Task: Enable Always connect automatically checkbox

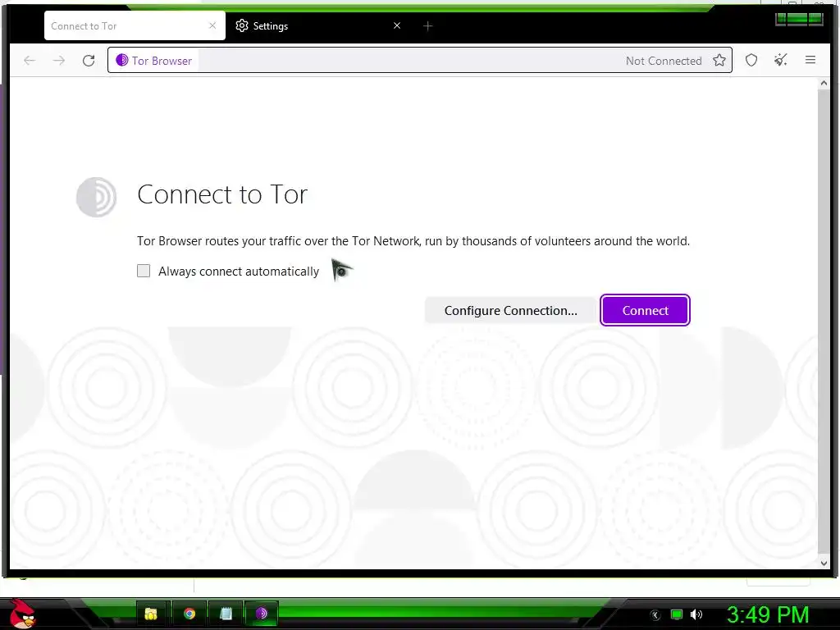Action: [x=144, y=271]
